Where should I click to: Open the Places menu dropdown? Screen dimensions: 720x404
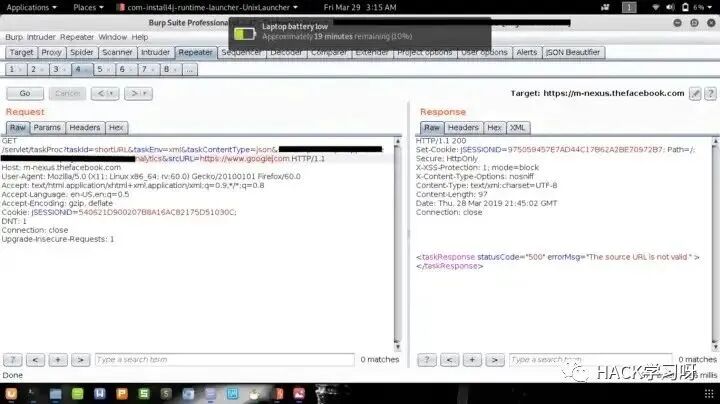(x=88, y=7)
